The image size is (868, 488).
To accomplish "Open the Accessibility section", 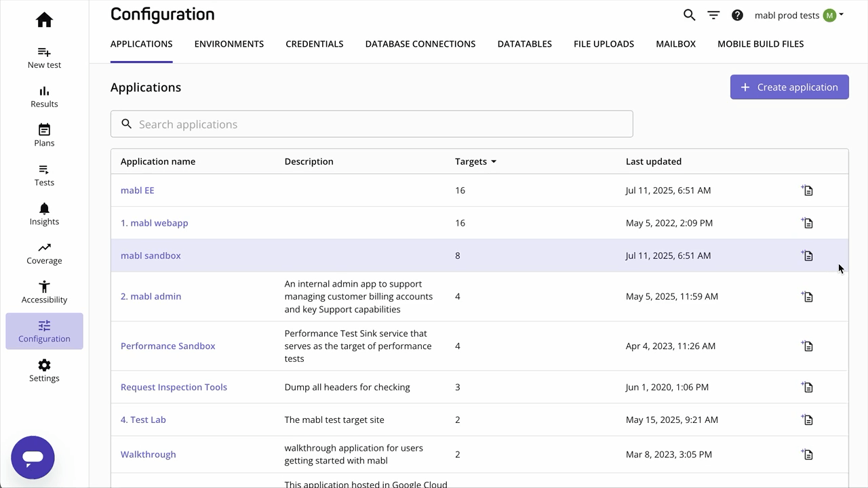I will point(44,290).
